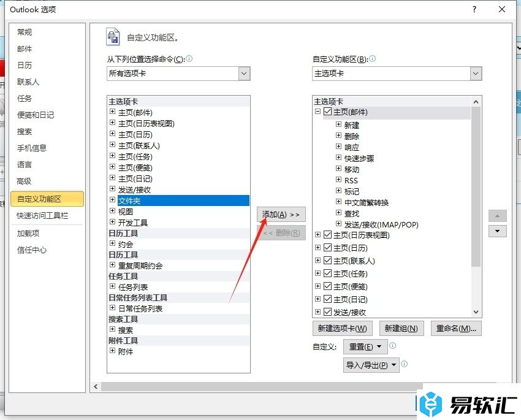Click the 重命名(M)... button
Screen dimensions: 521x420
pyautogui.click(x=456, y=329)
